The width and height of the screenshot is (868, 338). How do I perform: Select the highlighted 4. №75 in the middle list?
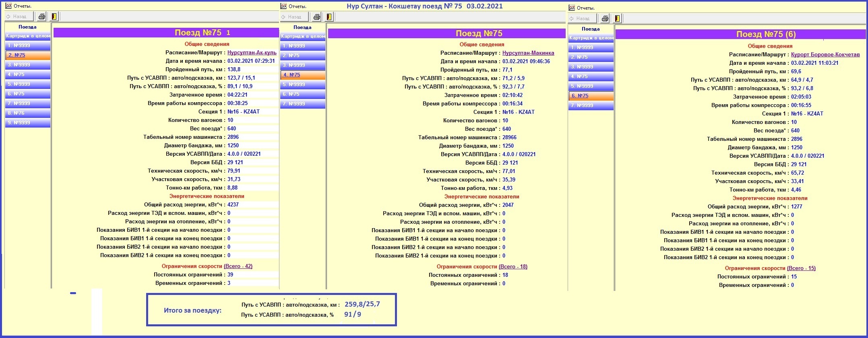[x=302, y=75]
